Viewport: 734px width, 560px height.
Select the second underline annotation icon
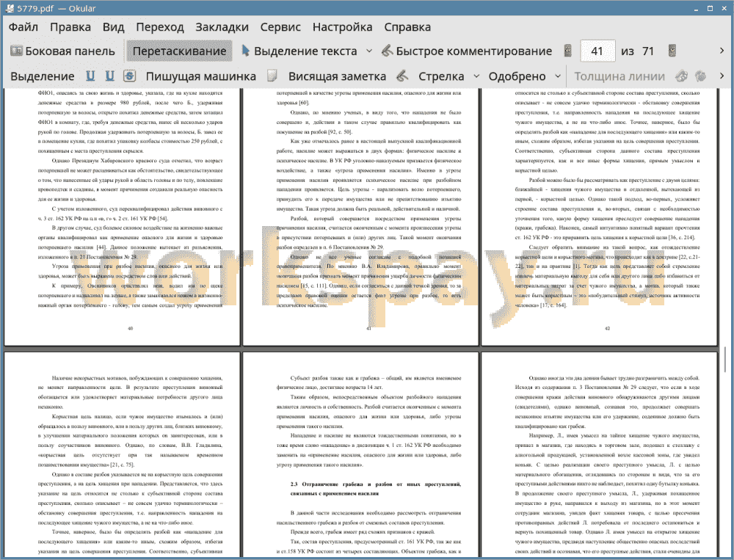tap(109, 76)
